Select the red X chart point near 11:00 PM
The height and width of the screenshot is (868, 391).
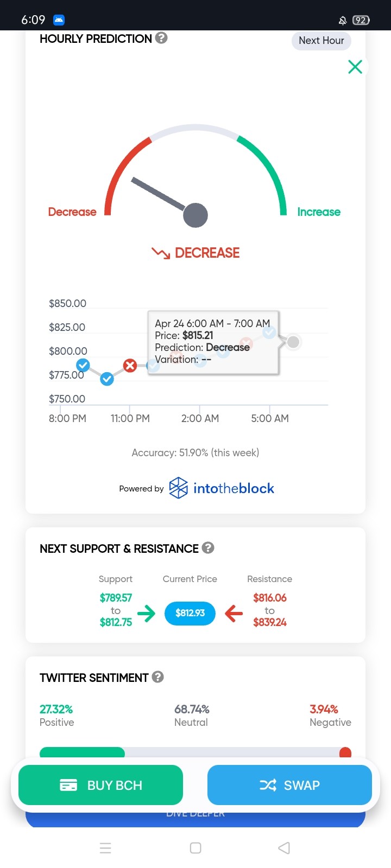point(130,366)
